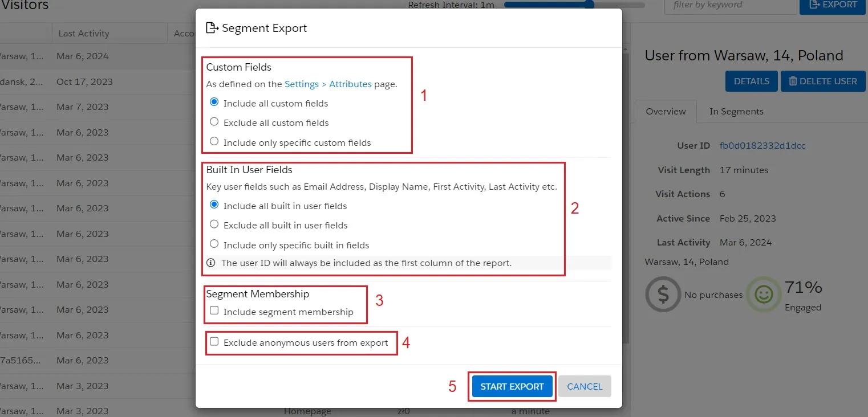Screen dimensions: 868x417
Task: Check Exclude anonymous users from export
Action: [x=214, y=340]
